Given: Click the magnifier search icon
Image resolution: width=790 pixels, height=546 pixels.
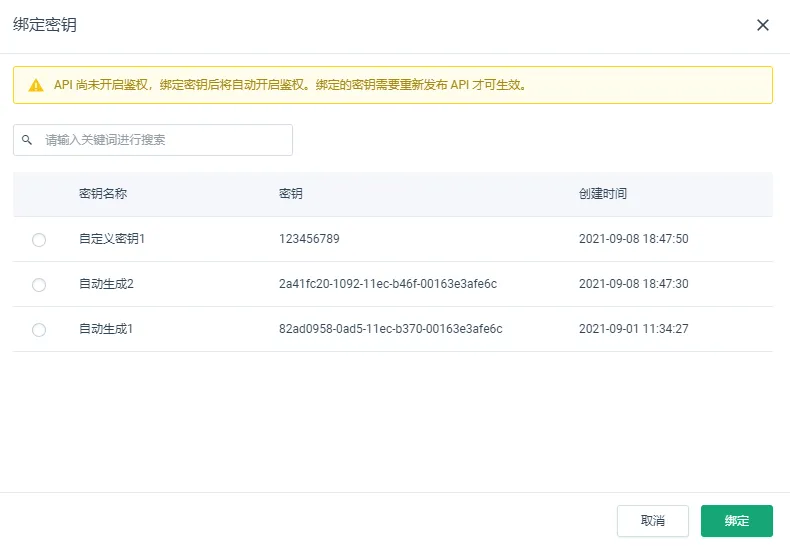Looking at the screenshot, I should point(27,140).
